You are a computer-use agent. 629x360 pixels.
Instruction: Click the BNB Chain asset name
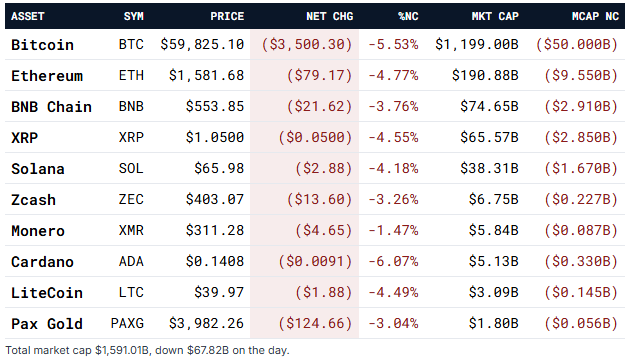click(x=51, y=107)
